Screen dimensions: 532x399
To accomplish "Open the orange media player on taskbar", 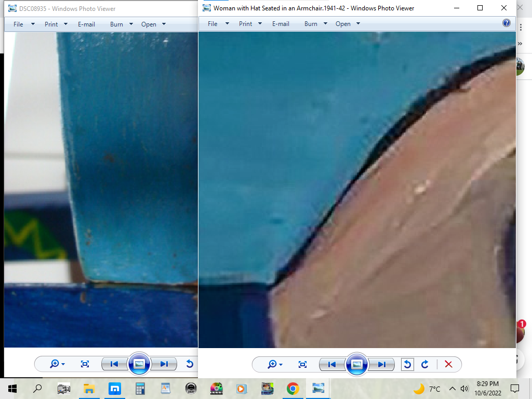I will tap(242, 389).
